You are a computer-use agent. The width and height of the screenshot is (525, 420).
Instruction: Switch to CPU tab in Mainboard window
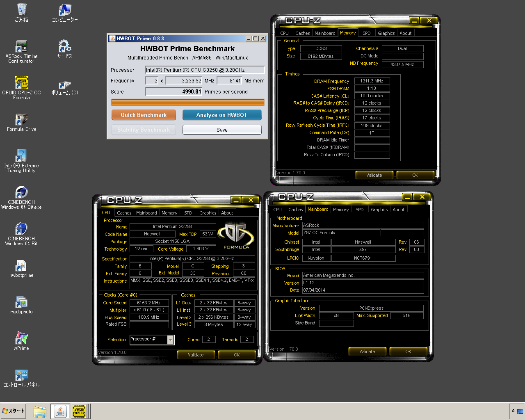pos(277,210)
